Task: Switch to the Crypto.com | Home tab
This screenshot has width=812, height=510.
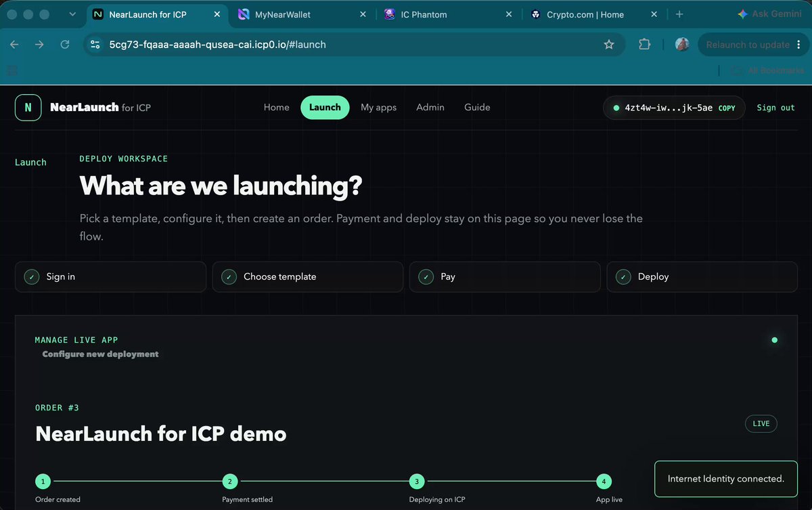Action: 594,14
